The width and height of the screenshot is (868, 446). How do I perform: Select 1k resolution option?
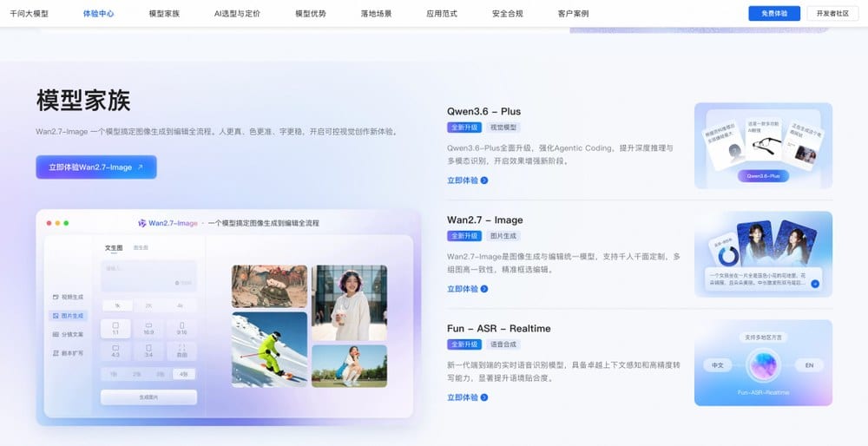pos(117,305)
